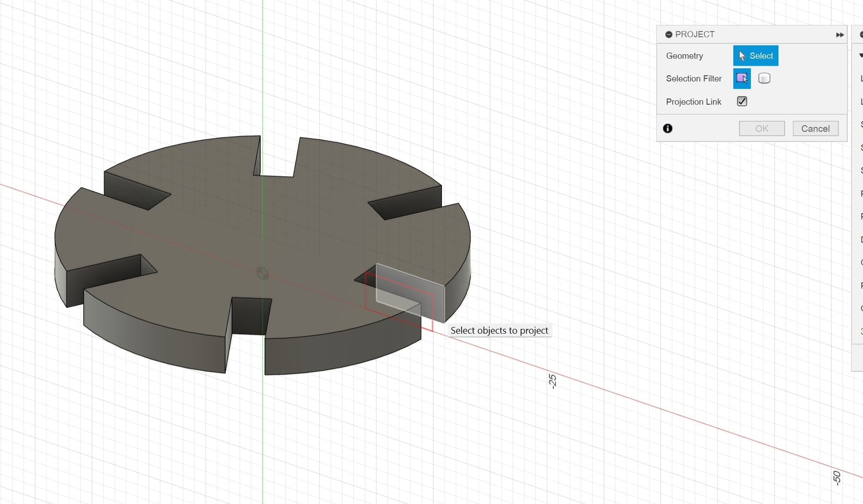This screenshot has width=863, height=504.
Task: Click the sketch origin point on the disc
Action: pyautogui.click(x=262, y=273)
